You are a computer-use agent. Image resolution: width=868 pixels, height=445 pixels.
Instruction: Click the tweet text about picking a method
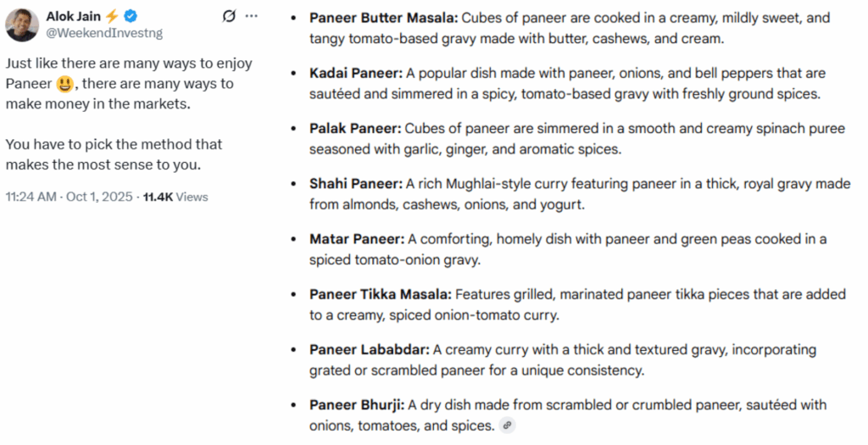tap(114, 154)
